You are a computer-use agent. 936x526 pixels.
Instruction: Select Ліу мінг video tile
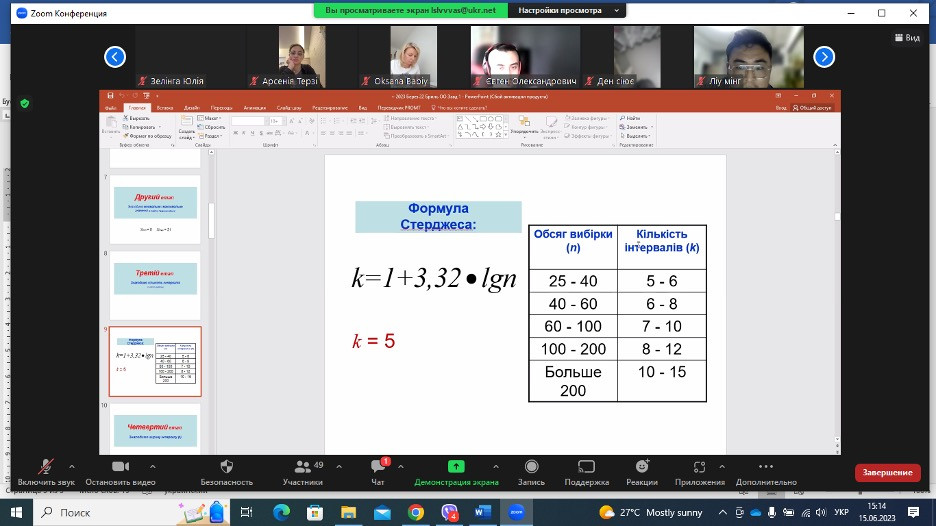click(x=749, y=57)
